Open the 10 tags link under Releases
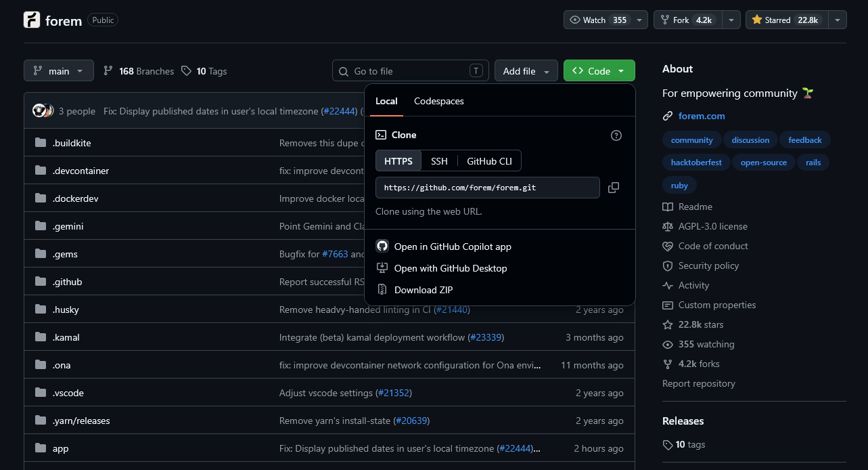This screenshot has height=470, width=868. click(x=684, y=445)
